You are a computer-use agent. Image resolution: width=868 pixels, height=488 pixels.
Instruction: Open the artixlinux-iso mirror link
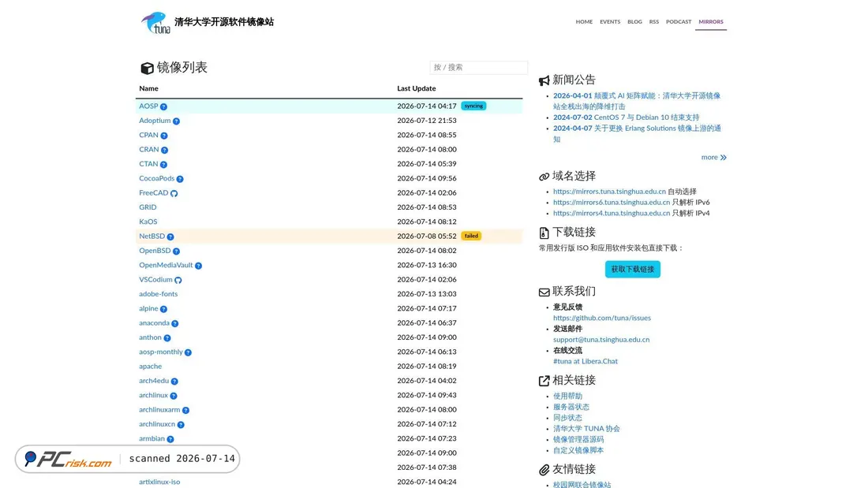[x=159, y=482]
